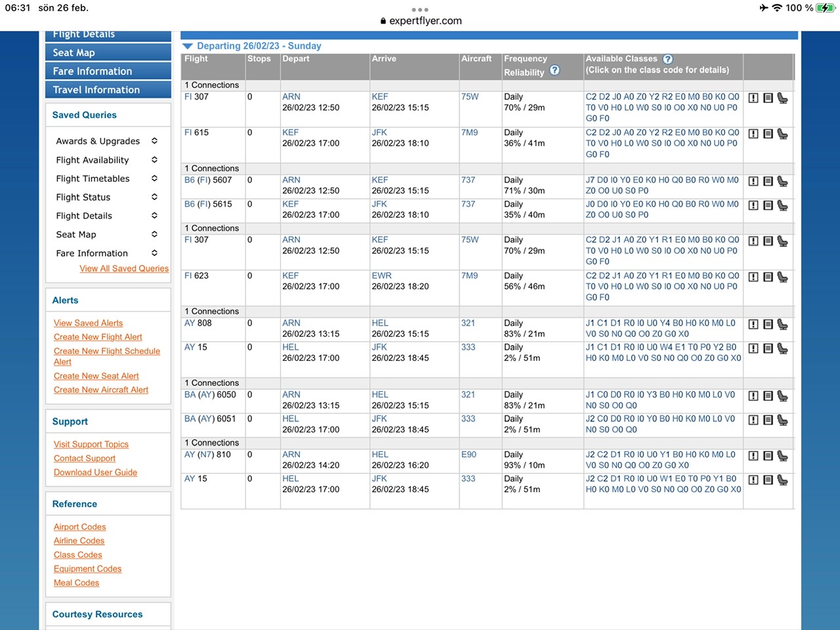This screenshot has height=630, width=840.
Task: Open Flight Details in blue navigation menu
Action: pos(108,35)
